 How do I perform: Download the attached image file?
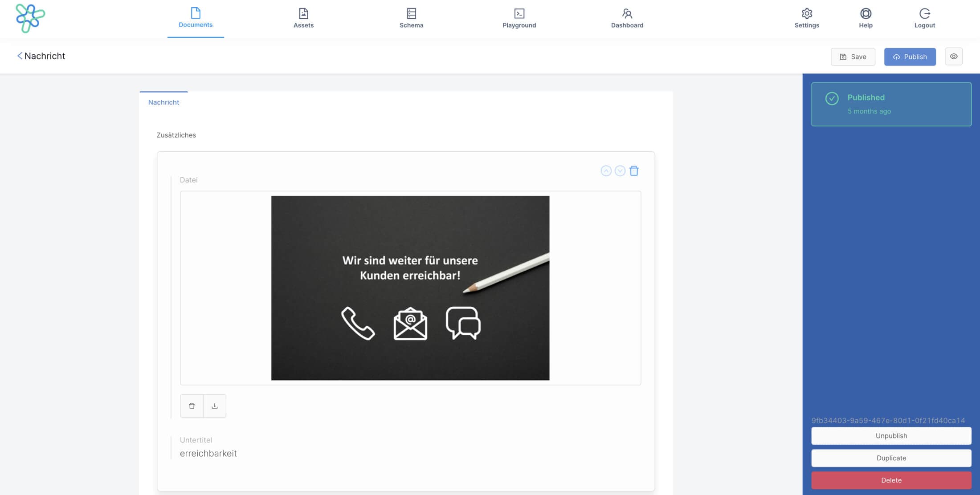[x=215, y=406]
